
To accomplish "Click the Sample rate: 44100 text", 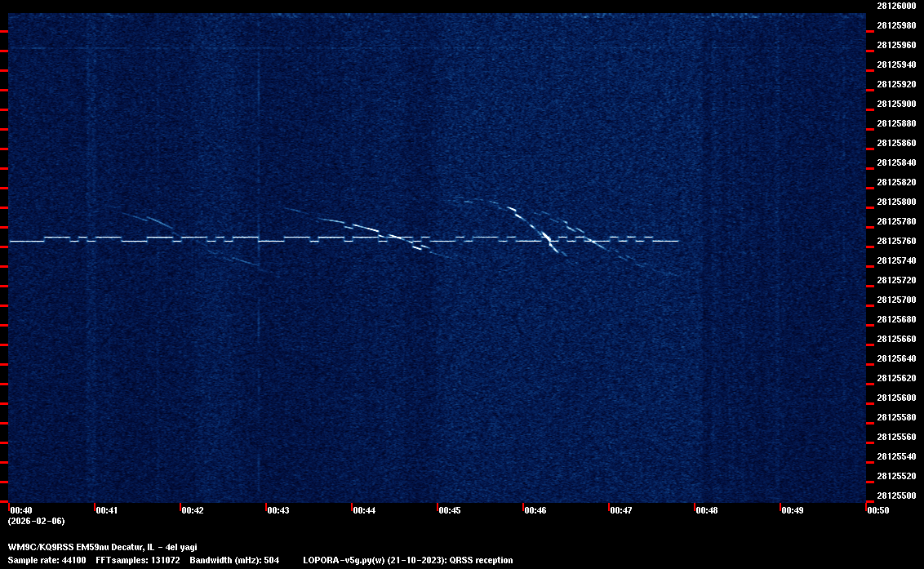I will [47, 560].
